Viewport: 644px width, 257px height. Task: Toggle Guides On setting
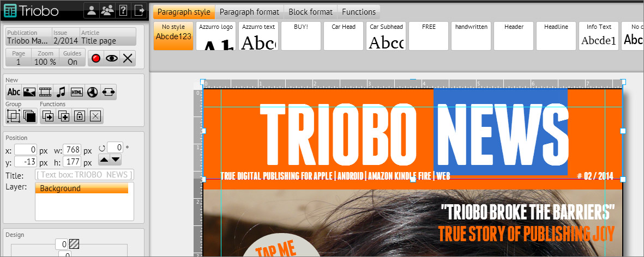[x=72, y=58]
